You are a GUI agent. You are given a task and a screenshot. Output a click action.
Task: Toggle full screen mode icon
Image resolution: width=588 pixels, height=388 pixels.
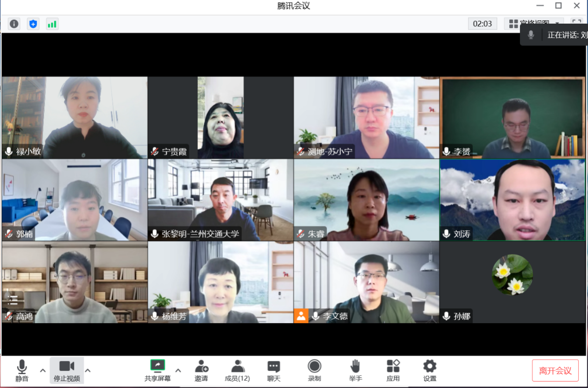(576, 23)
